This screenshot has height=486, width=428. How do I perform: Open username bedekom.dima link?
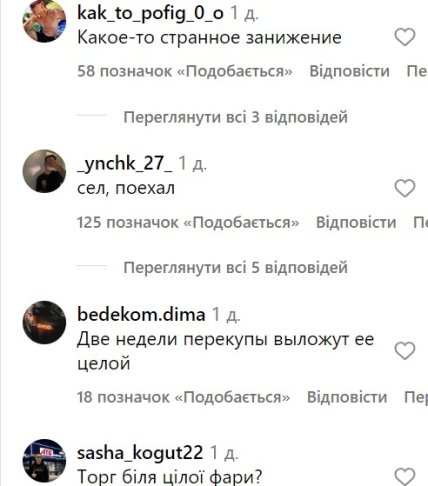pyautogui.click(x=141, y=314)
